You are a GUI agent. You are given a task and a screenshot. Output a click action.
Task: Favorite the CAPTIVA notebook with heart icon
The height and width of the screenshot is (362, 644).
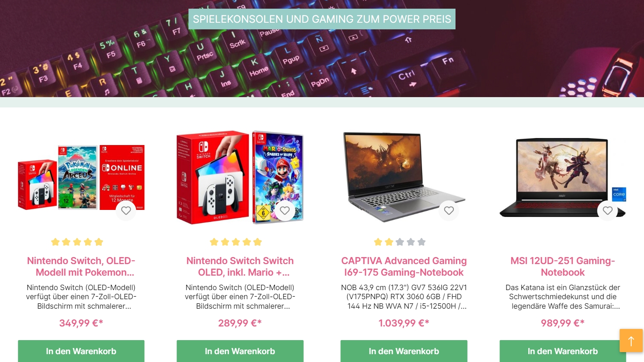coord(449,210)
